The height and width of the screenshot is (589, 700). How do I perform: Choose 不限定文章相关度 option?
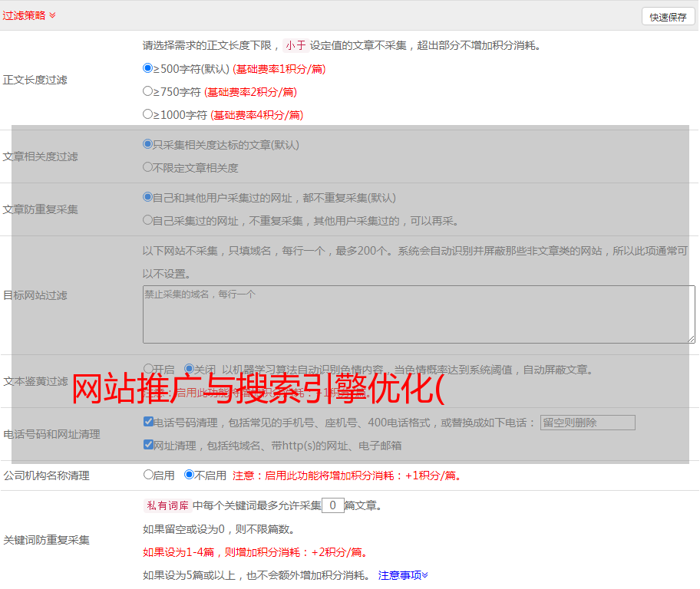[148, 167]
